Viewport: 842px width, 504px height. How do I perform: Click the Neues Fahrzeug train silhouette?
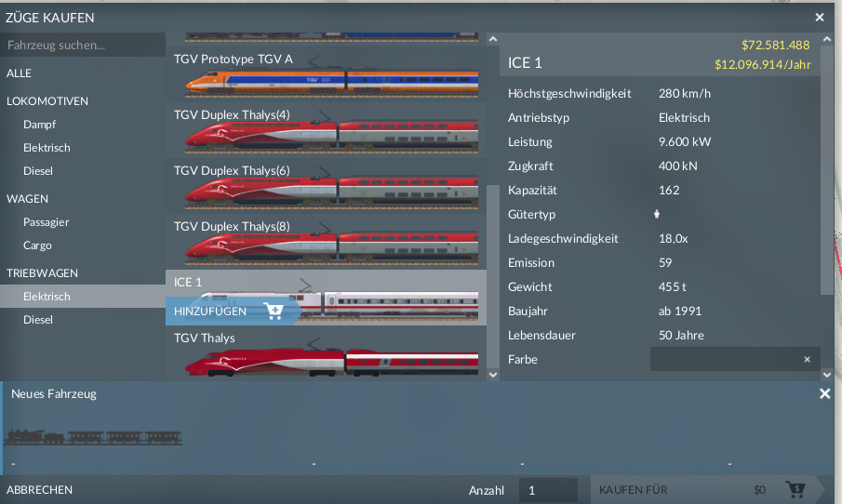(x=93, y=436)
